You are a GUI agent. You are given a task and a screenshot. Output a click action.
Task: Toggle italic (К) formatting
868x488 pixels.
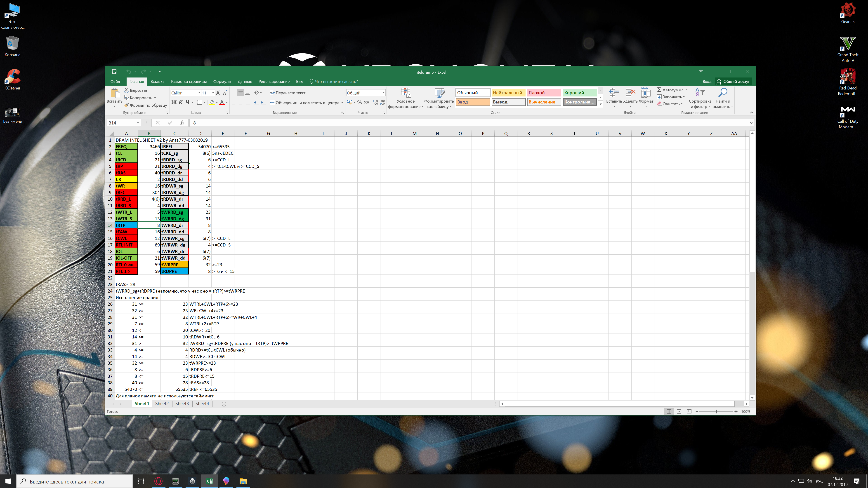click(181, 102)
